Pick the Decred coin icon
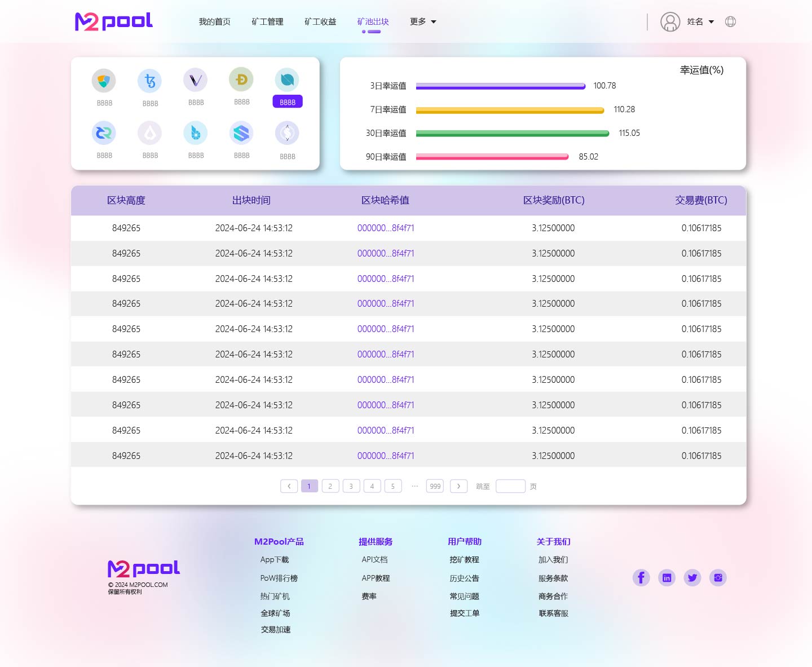Viewport: 812px width, 667px height. (104, 133)
